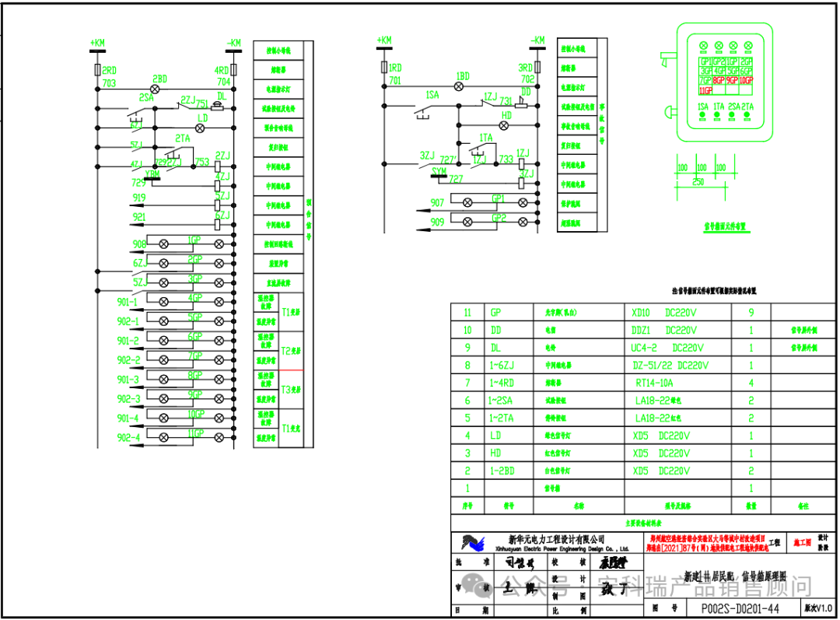Select the SYM bus label
Image resolution: width=840 pixels, height=620 pixels.
coord(439,171)
